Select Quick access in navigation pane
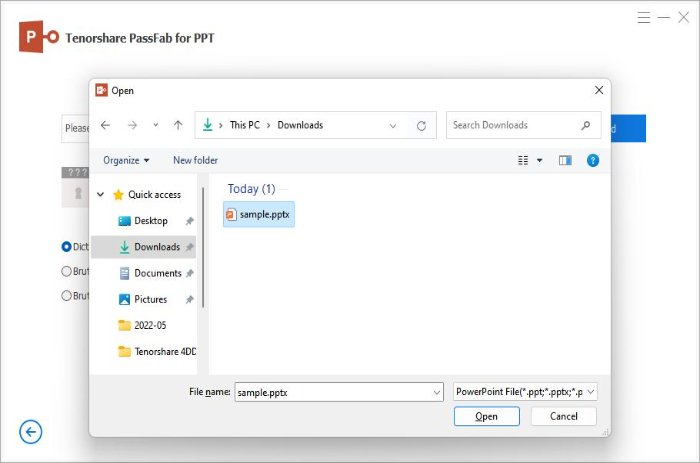The width and height of the screenshot is (700, 463). [x=154, y=195]
